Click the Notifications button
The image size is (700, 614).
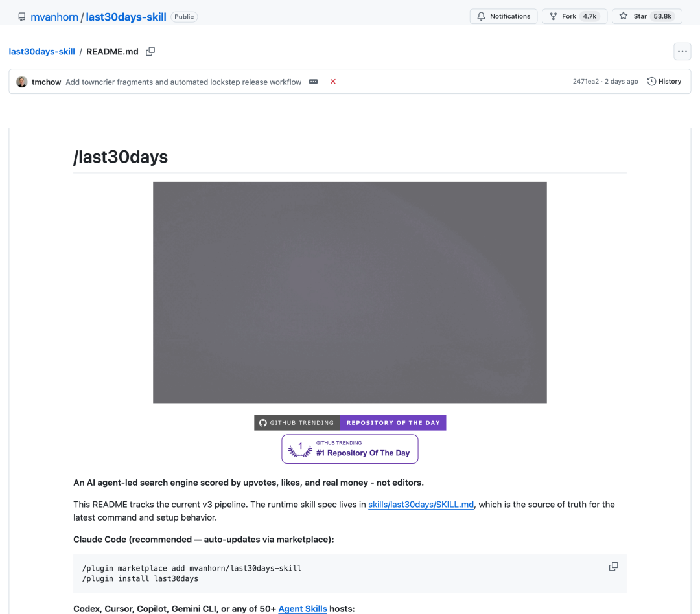pyautogui.click(x=504, y=16)
